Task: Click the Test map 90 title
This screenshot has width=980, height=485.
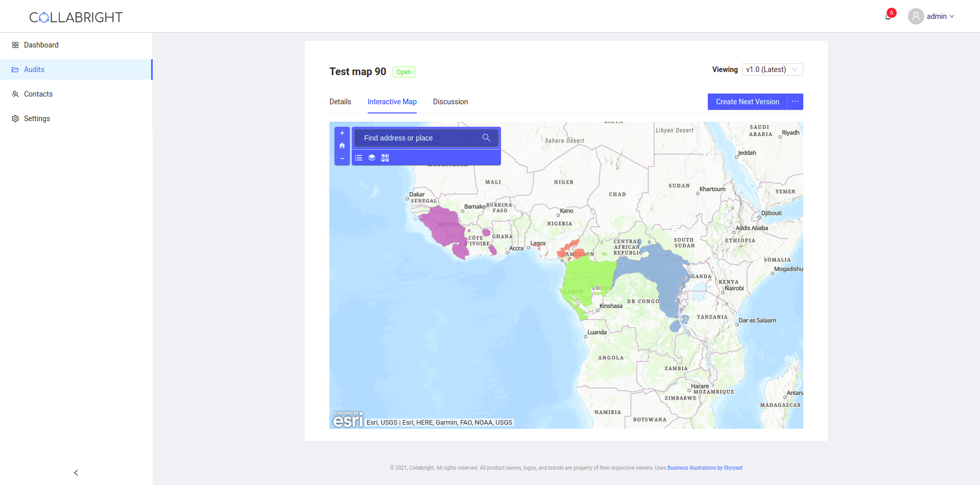Action: [357, 72]
